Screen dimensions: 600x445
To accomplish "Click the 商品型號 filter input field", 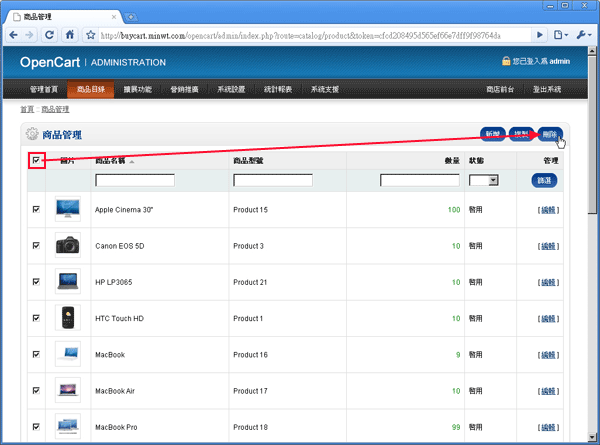I will (273, 180).
